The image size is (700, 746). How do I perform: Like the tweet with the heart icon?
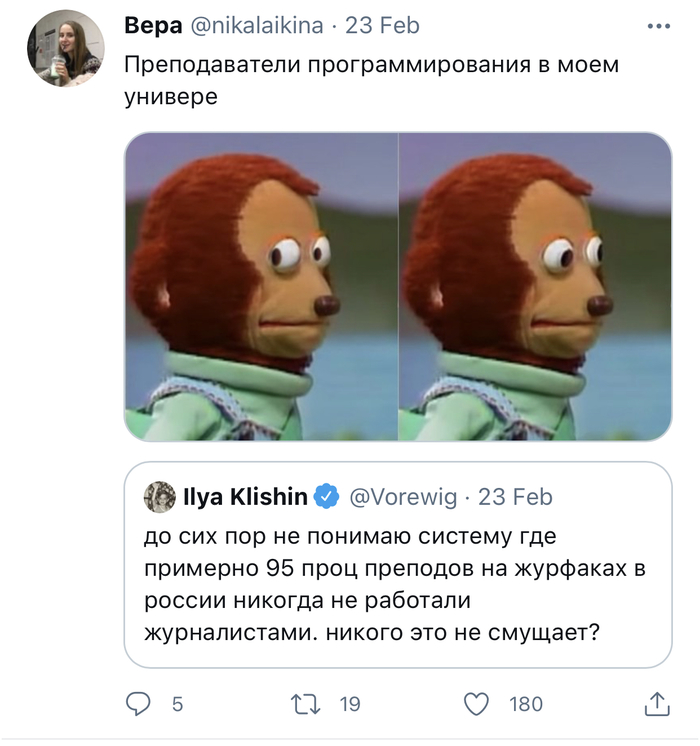coord(477,705)
